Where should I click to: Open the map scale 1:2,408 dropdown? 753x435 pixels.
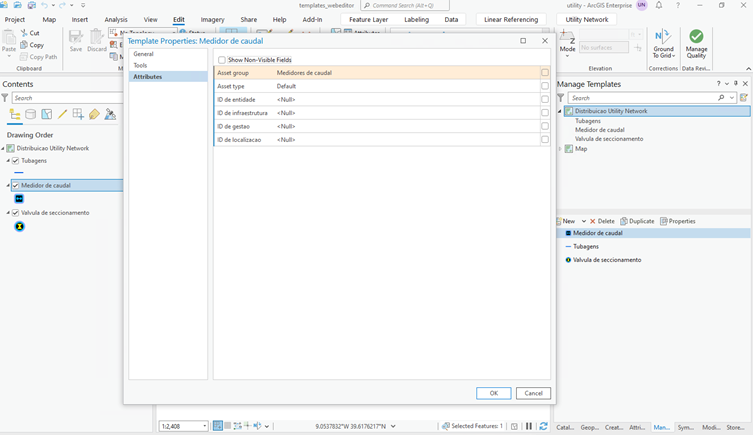[205, 426]
